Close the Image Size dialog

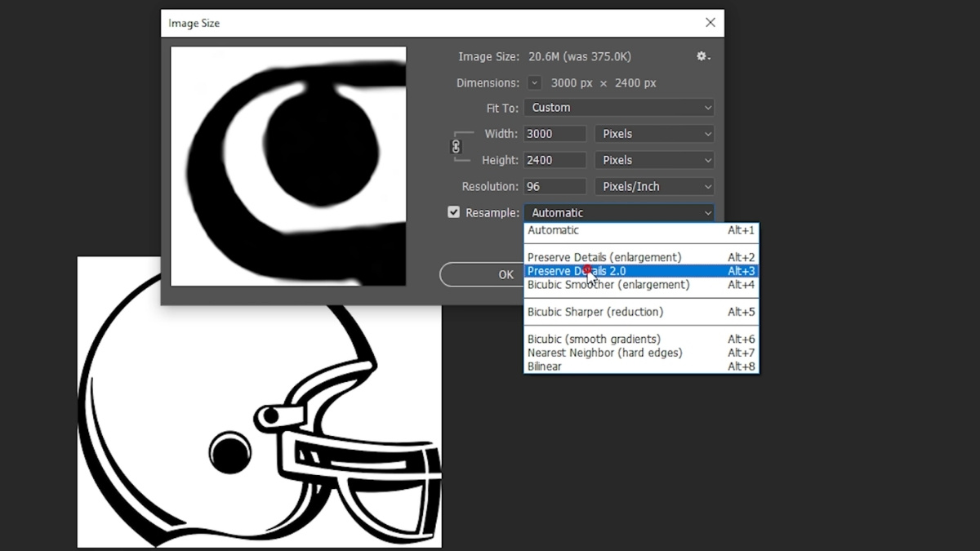tap(710, 23)
